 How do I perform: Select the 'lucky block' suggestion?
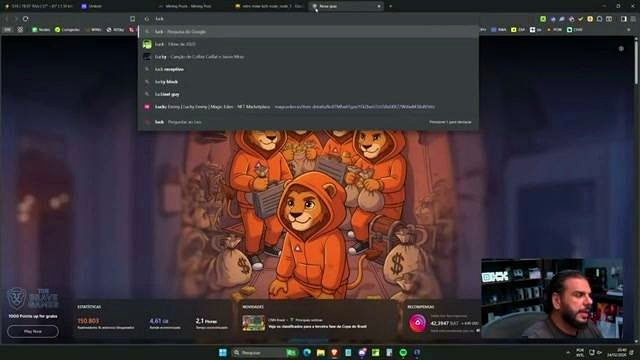click(308, 82)
